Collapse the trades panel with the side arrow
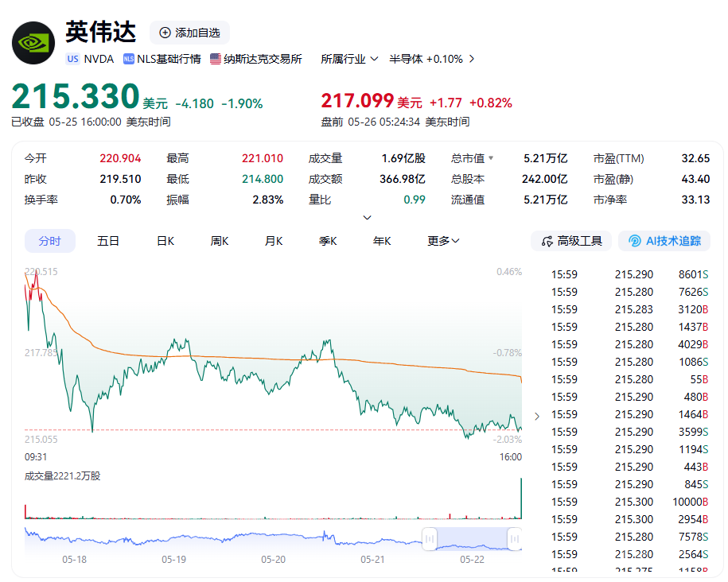 537,417
